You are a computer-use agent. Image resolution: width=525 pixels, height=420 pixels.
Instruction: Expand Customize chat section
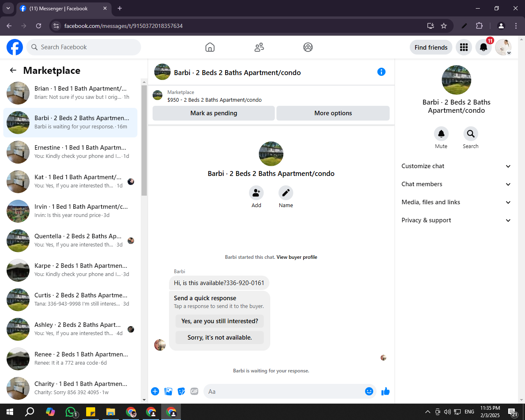click(457, 166)
